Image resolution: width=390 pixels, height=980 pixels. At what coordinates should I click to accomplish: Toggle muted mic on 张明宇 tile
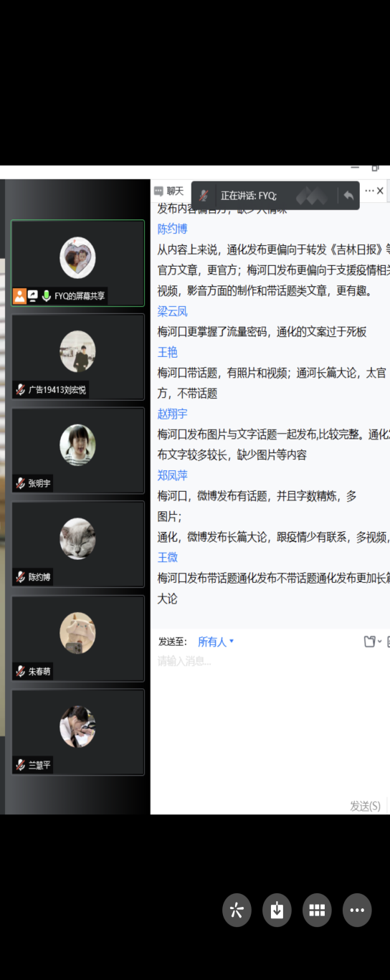[x=20, y=483]
